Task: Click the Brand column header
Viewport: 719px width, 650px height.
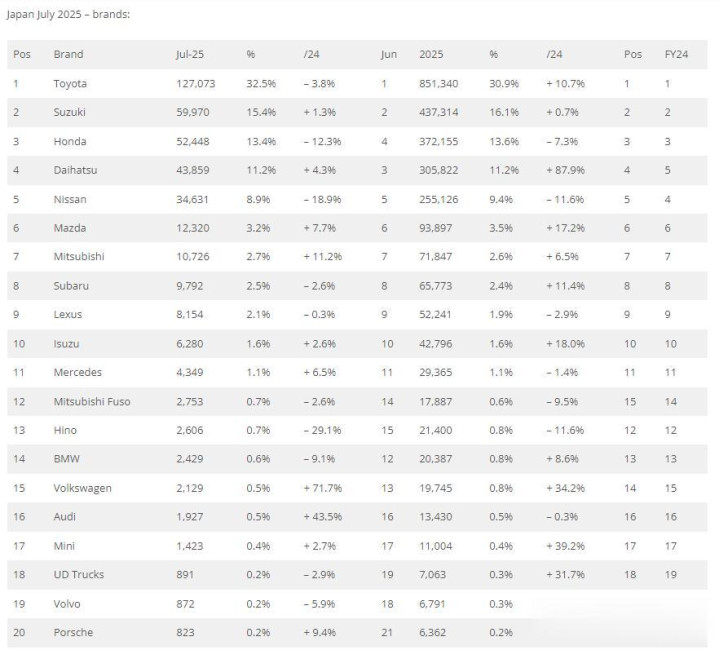Action: pos(68,54)
